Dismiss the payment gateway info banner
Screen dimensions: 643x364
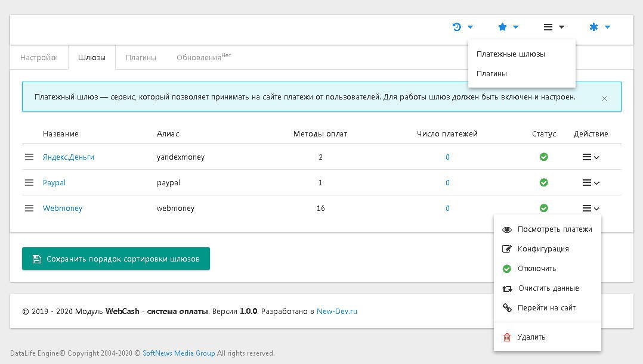coord(604,99)
